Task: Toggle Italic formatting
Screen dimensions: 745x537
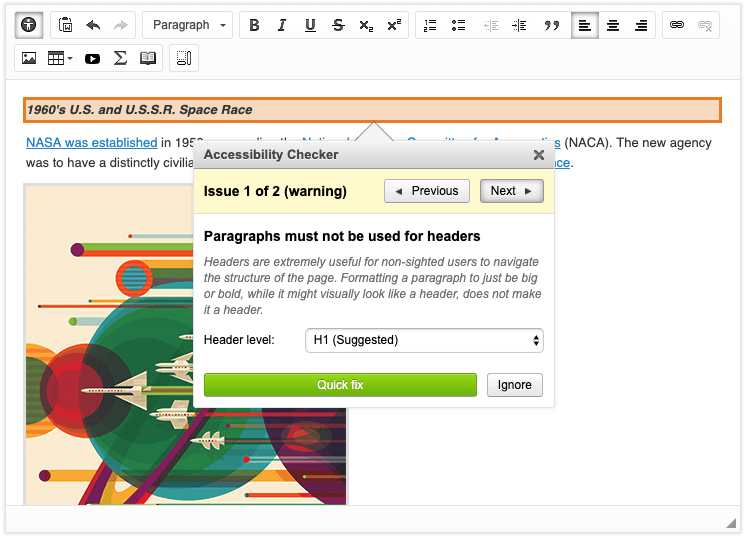Action: click(282, 25)
